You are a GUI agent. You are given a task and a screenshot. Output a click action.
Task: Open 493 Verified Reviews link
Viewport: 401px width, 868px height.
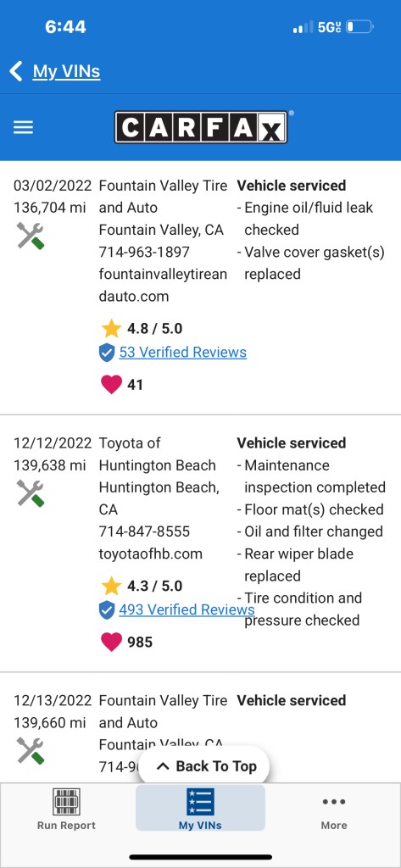(x=187, y=609)
